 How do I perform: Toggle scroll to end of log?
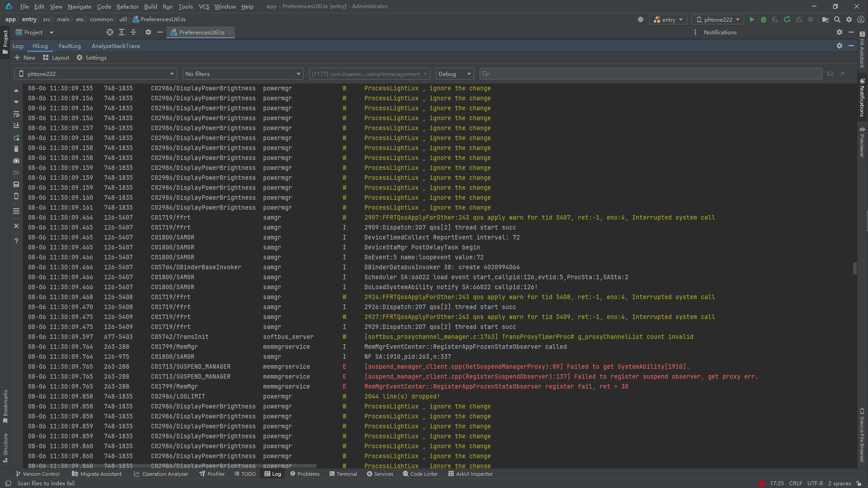click(16, 126)
